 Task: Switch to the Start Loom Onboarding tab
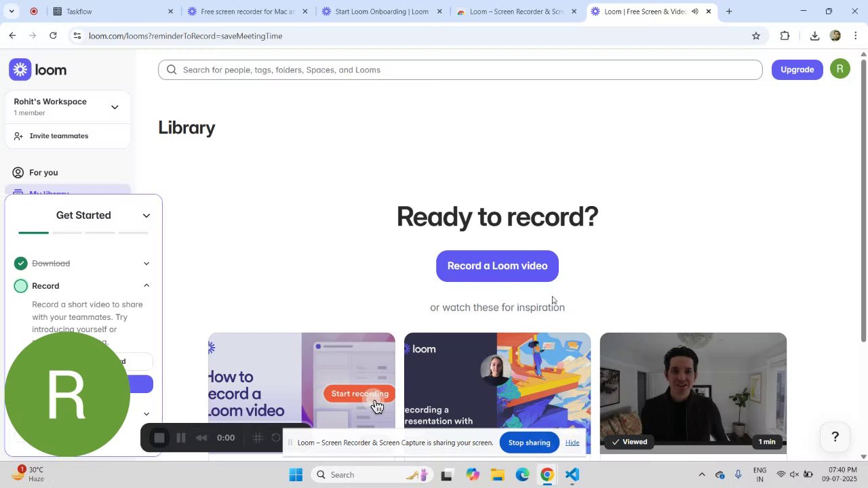click(x=382, y=12)
